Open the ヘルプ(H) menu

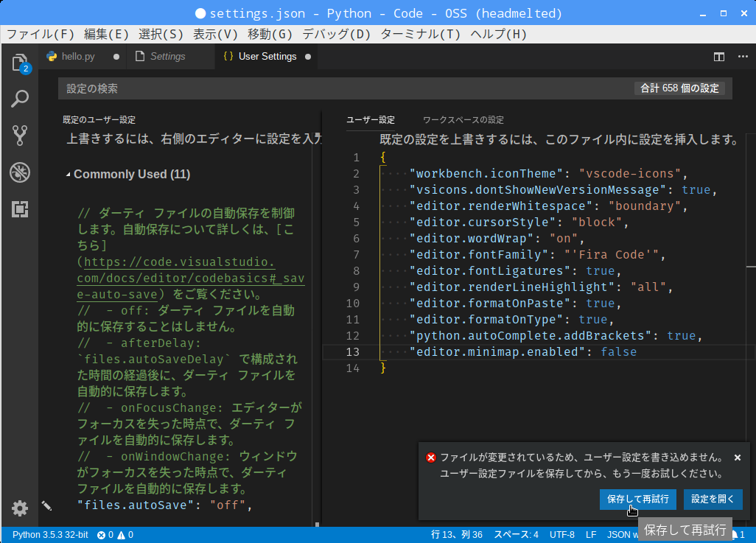click(498, 34)
